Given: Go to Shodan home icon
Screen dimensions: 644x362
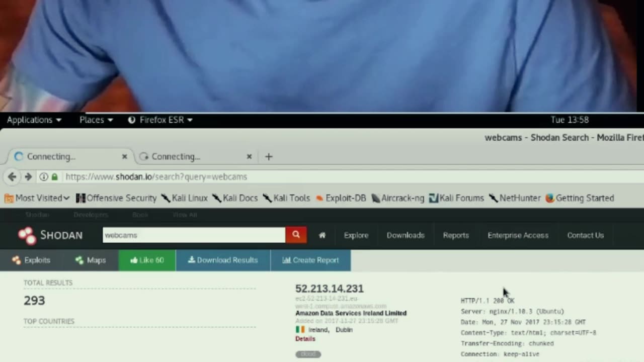Looking at the screenshot, I should click(322, 235).
